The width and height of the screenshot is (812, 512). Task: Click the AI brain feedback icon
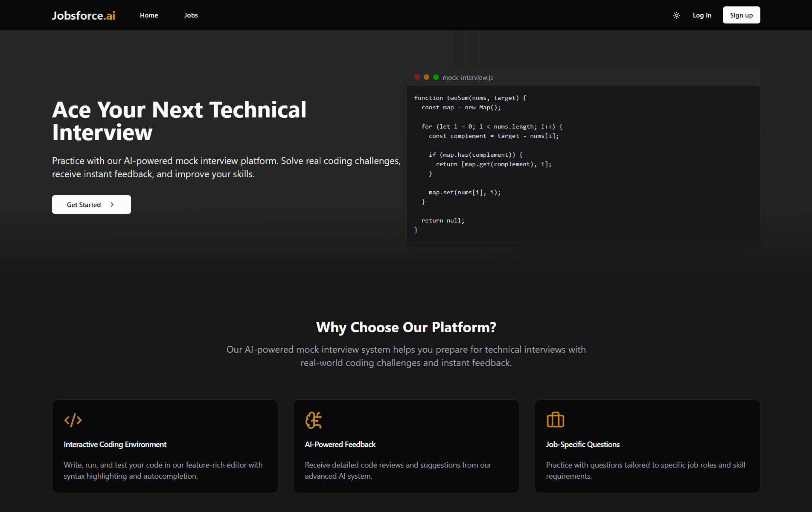(x=314, y=420)
